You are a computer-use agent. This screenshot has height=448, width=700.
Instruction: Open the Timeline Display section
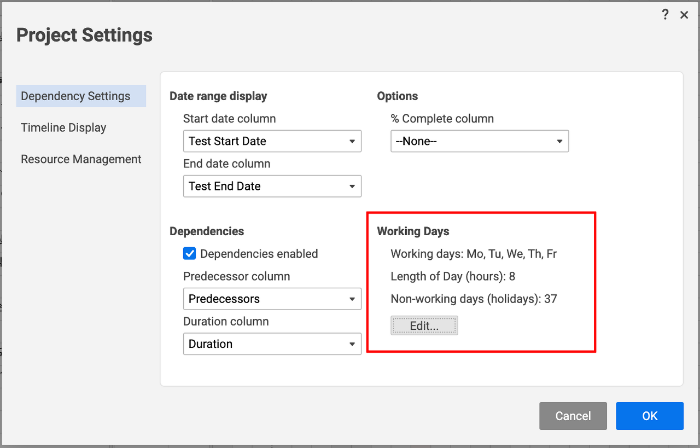[63, 128]
